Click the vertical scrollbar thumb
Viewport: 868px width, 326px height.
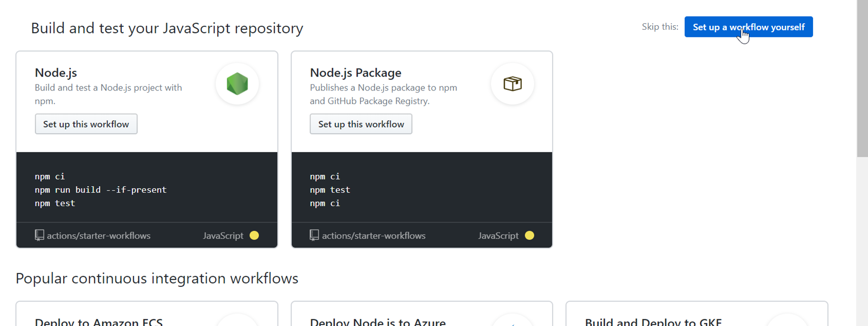[x=862, y=78]
